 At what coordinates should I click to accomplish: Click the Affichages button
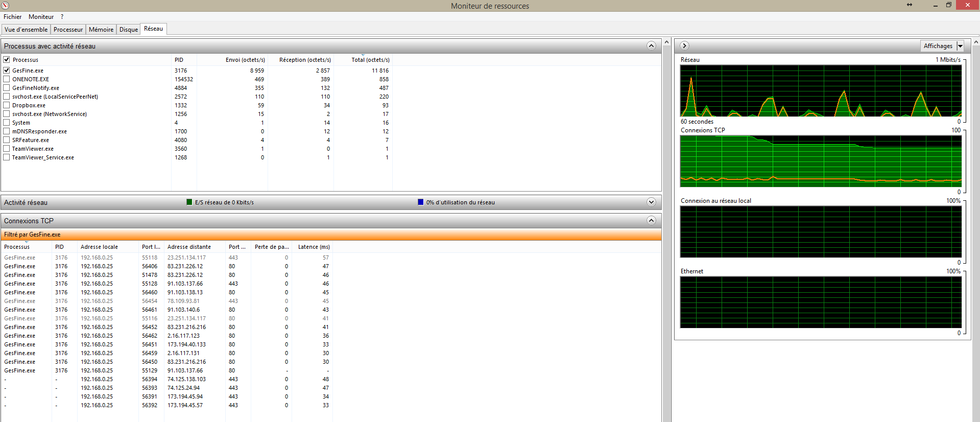[x=938, y=46]
